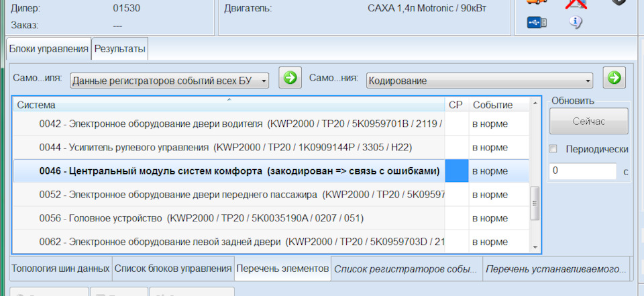Click dealer number 01530
The image size is (644, 296).
[x=126, y=8]
